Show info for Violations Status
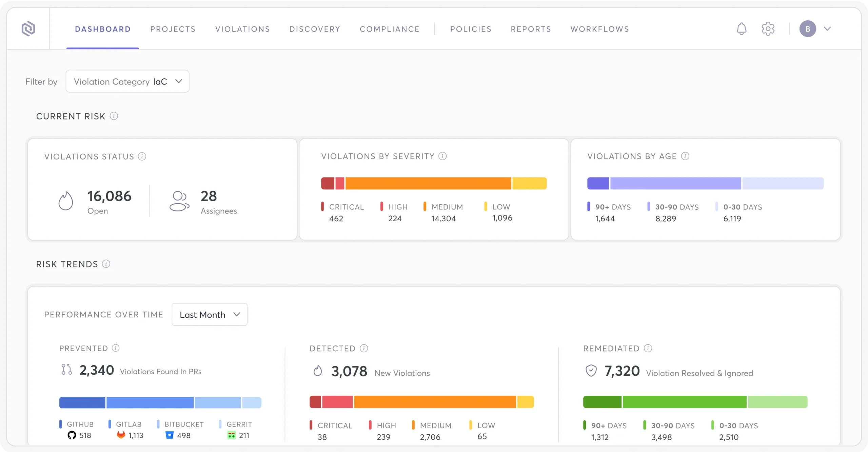Image resolution: width=868 pixels, height=452 pixels. [142, 156]
